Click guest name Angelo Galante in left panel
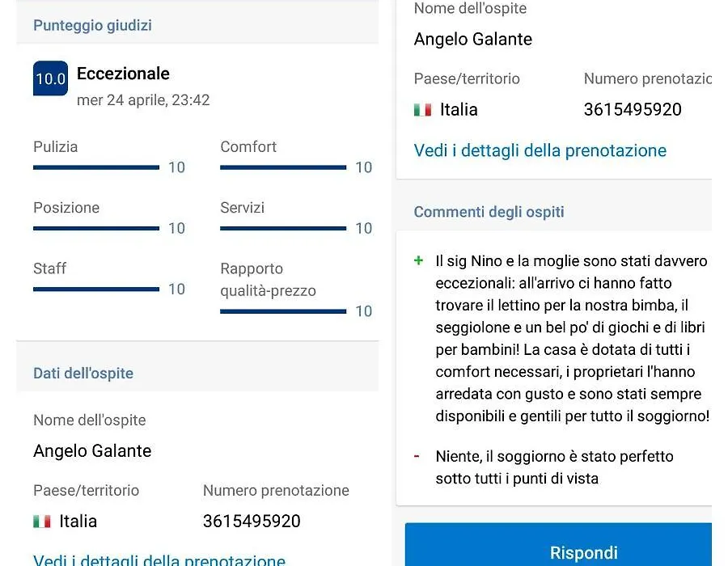This screenshot has width=728, height=566. [x=92, y=451]
